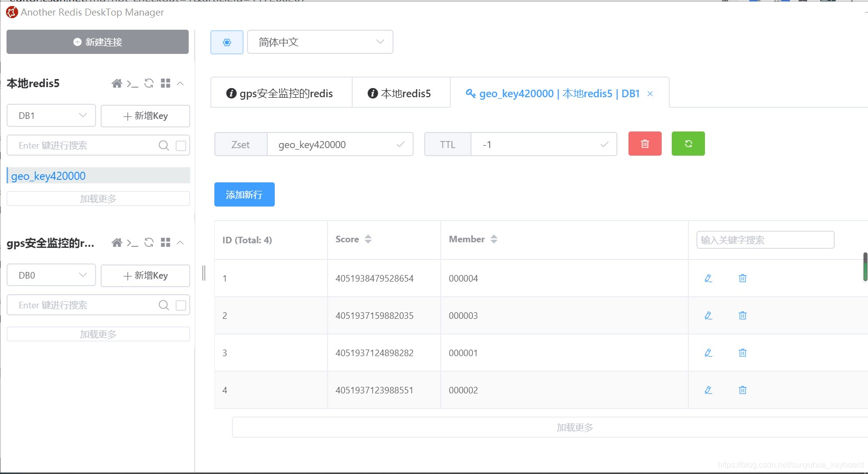This screenshot has height=474, width=868.
Task: Click the ID (Total: 4) header
Action: coord(247,240)
